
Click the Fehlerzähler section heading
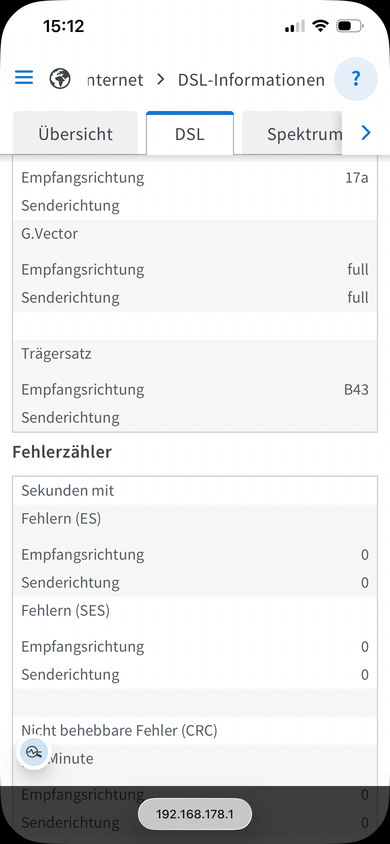[x=62, y=452]
